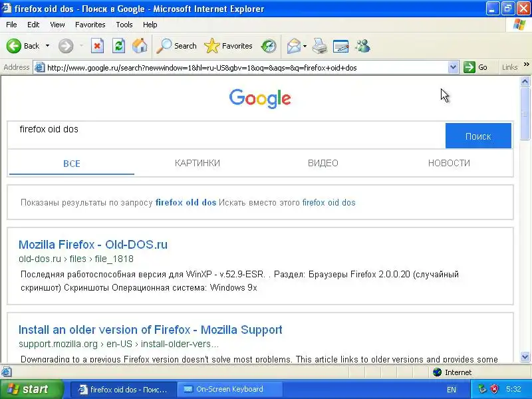This screenshot has height=399, width=532.
Task: Click the address bar URL field
Action: 247,68
